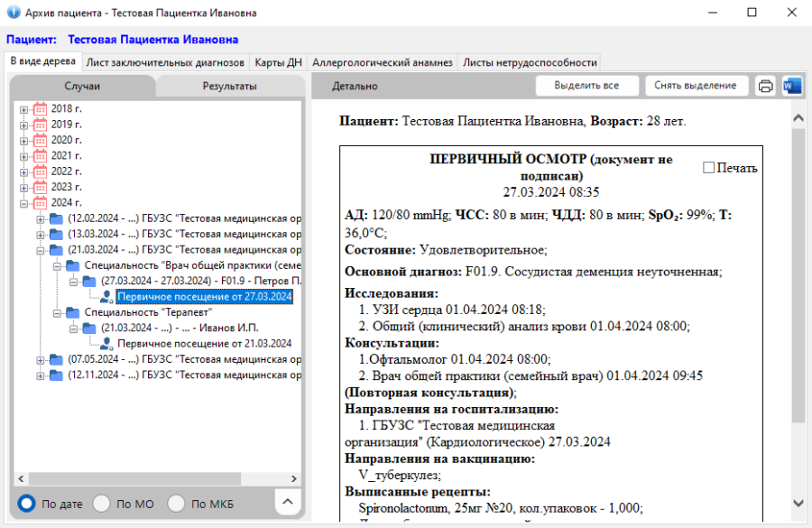Click the folder icon of the 12.11.2024 case
812x528 pixels.
tap(57, 375)
